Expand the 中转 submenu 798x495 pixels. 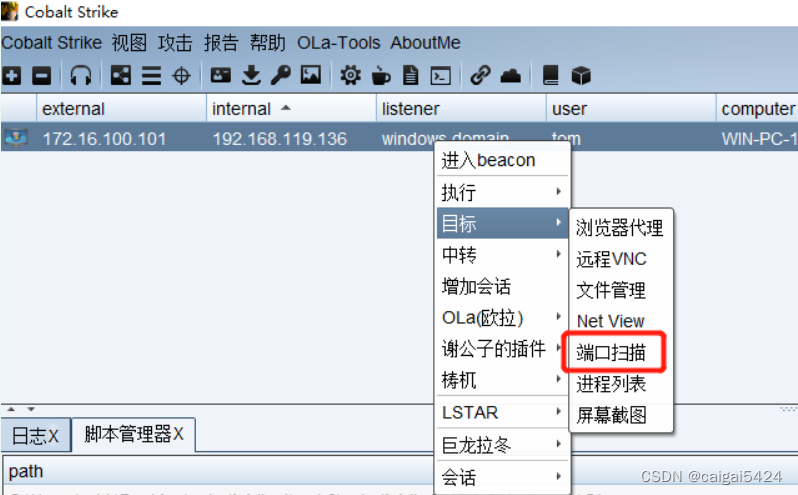tap(502, 254)
